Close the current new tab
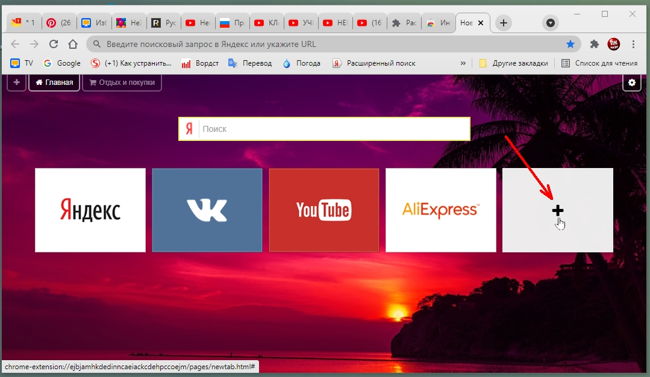 point(480,23)
